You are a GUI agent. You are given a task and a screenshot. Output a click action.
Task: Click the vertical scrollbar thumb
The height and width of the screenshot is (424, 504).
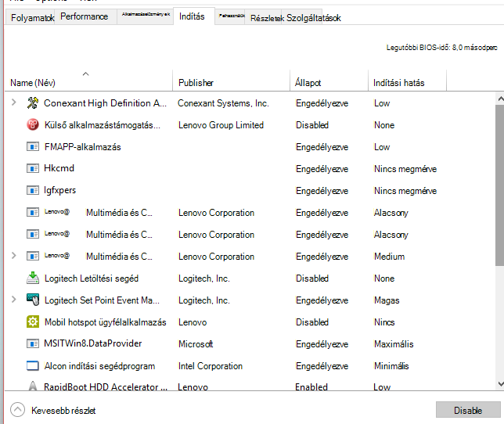coord(500,185)
